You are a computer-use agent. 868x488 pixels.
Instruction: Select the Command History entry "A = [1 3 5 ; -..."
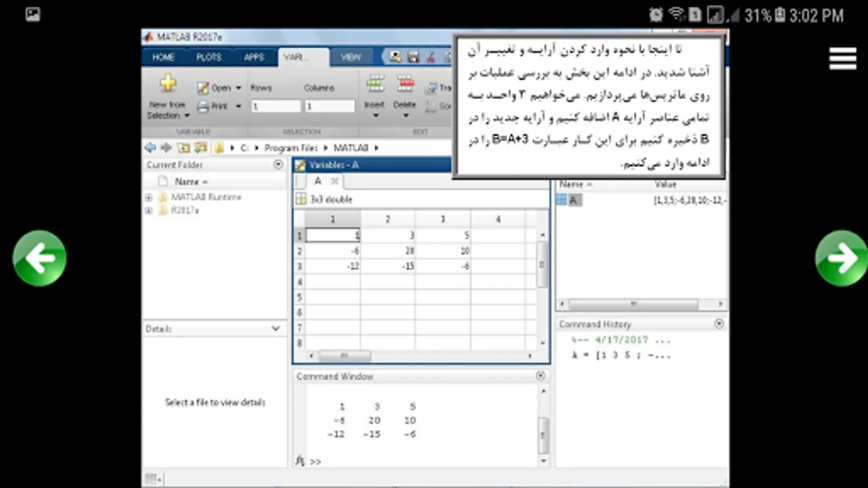pos(621,355)
